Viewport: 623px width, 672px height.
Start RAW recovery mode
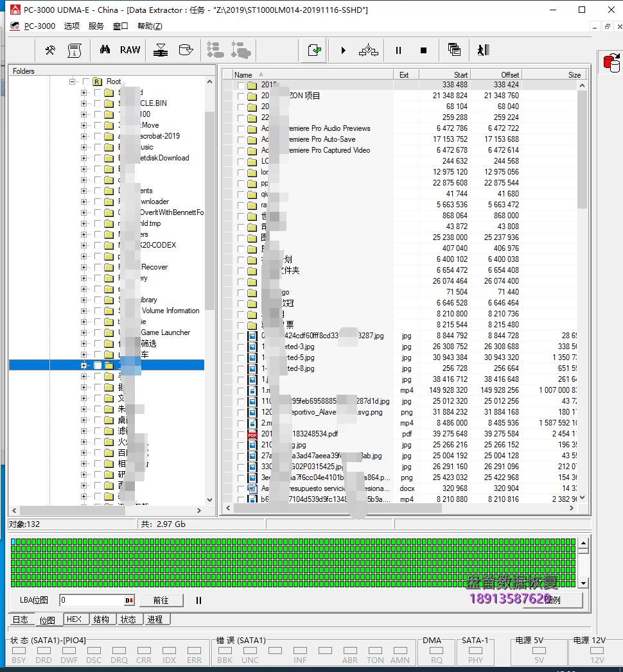pyautogui.click(x=130, y=49)
